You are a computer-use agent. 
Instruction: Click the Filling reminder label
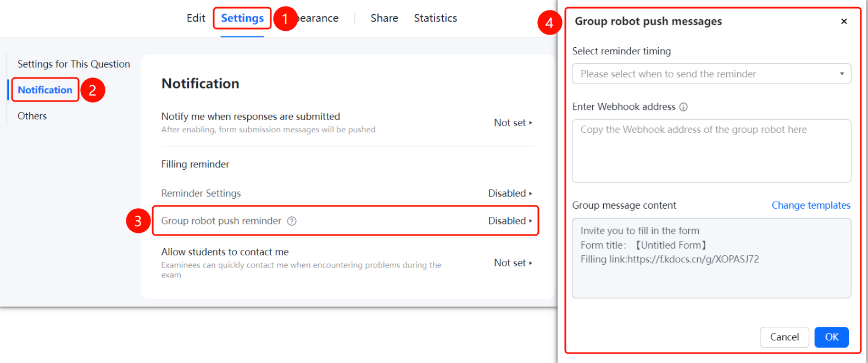195,164
